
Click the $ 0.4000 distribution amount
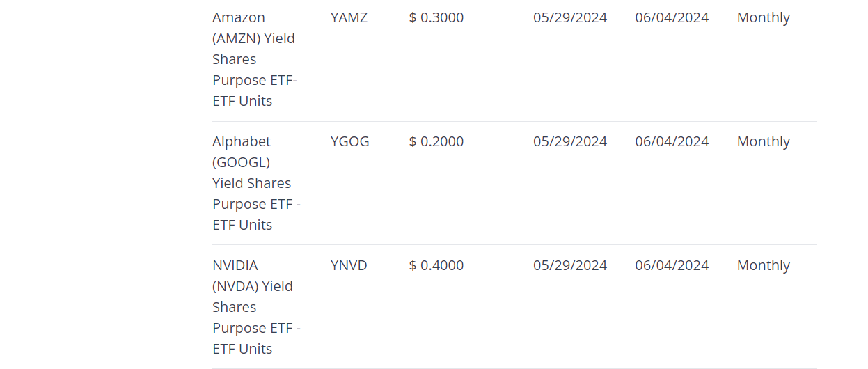click(436, 265)
